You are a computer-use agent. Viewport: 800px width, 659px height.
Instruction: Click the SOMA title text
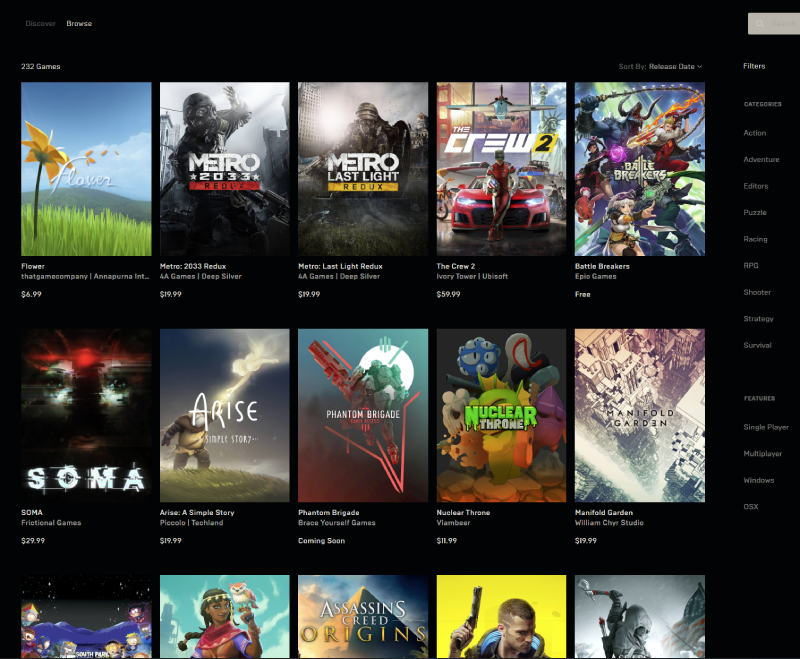[x=32, y=513]
